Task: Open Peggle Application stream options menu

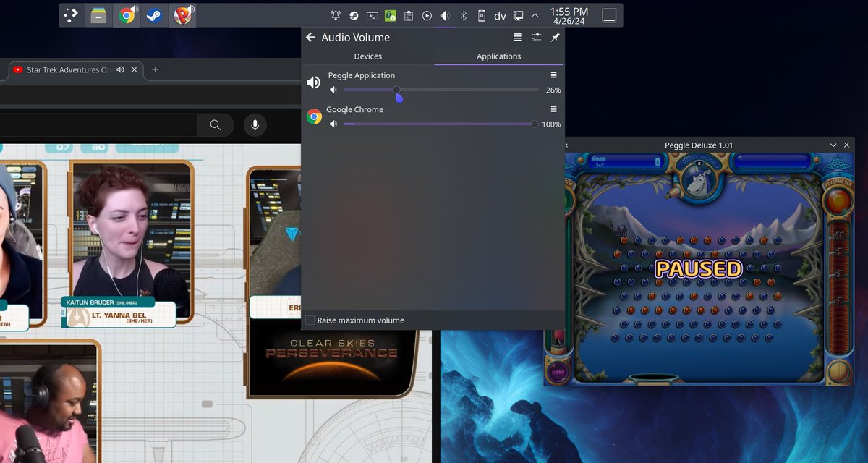Action: [554, 75]
